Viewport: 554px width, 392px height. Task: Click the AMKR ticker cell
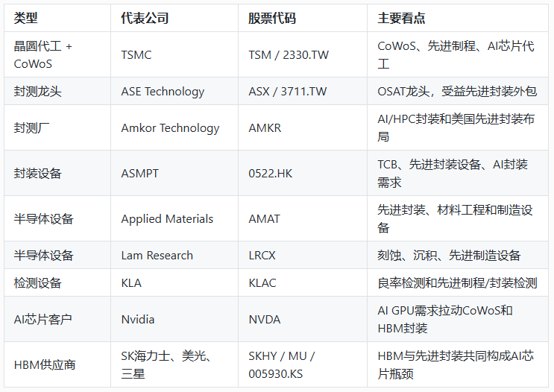tap(303, 127)
